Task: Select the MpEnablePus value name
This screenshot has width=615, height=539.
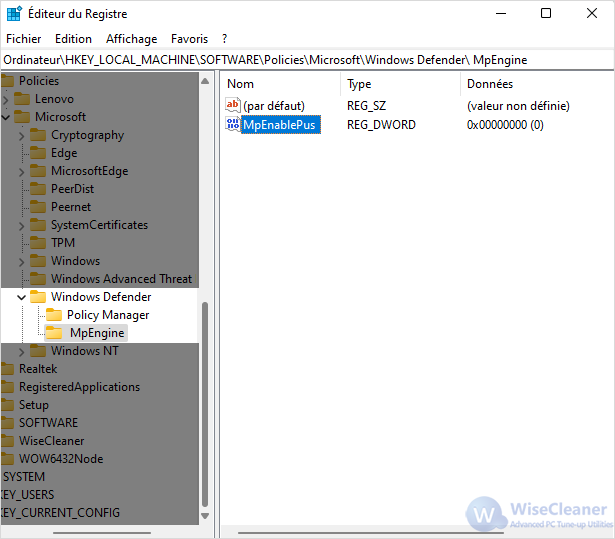Action: (x=280, y=125)
